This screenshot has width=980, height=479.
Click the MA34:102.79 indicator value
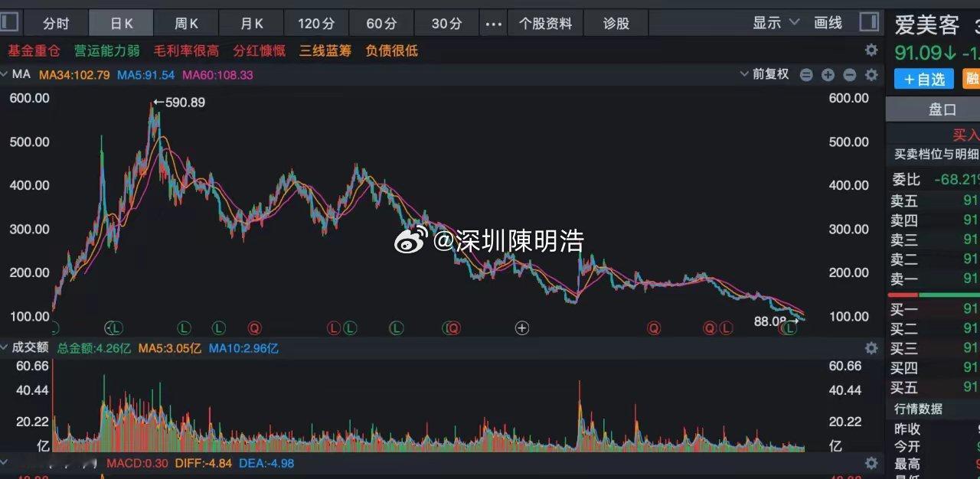coord(75,75)
